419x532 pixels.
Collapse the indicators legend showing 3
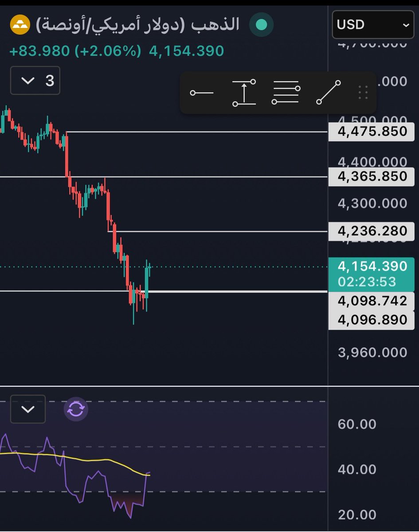click(35, 81)
